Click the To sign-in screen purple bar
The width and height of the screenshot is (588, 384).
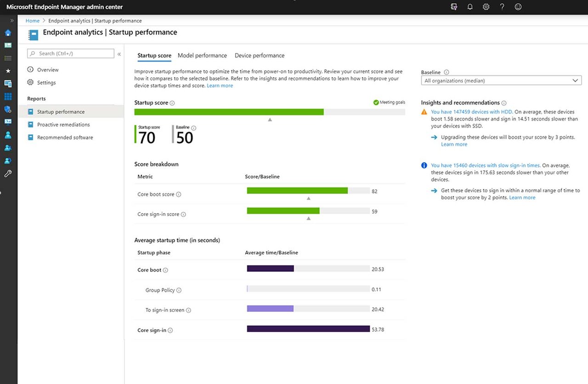pyautogui.click(x=270, y=309)
